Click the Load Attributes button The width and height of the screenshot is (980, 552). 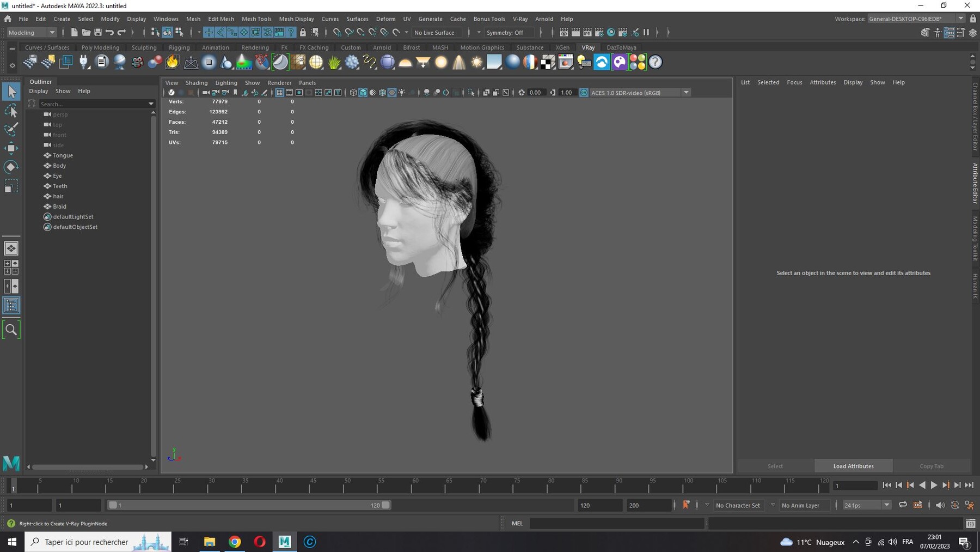(x=853, y=466)
